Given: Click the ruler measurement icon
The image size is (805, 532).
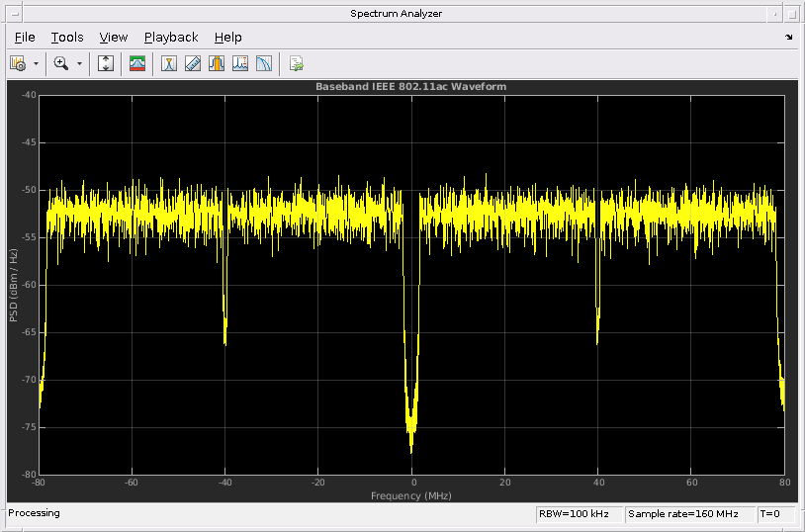Looking at the screenshot, I should (x=193, y=63).
